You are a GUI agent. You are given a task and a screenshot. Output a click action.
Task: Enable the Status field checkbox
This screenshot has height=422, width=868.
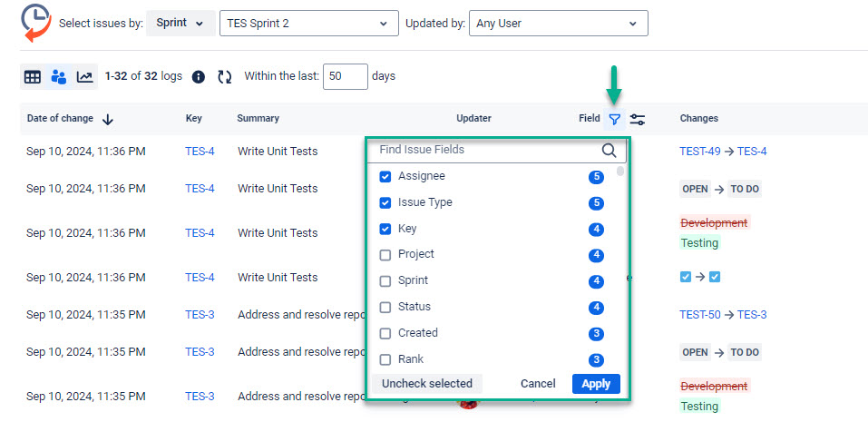(385, 308)
